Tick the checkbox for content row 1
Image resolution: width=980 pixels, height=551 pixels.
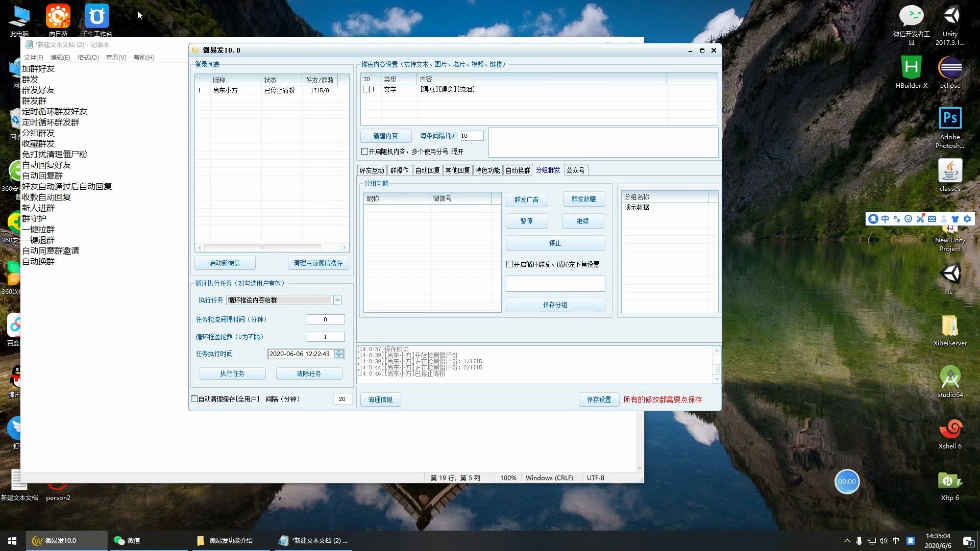tap(366, 89)
